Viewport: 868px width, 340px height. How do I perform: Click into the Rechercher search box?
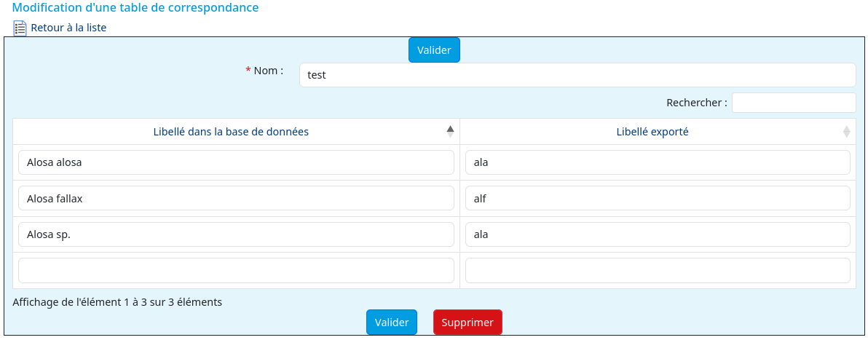(x=794, y=103)
